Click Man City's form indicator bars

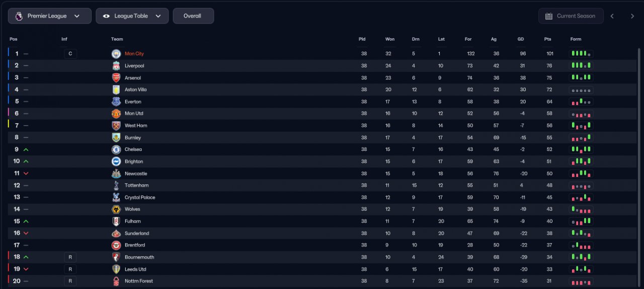[581, 54]
